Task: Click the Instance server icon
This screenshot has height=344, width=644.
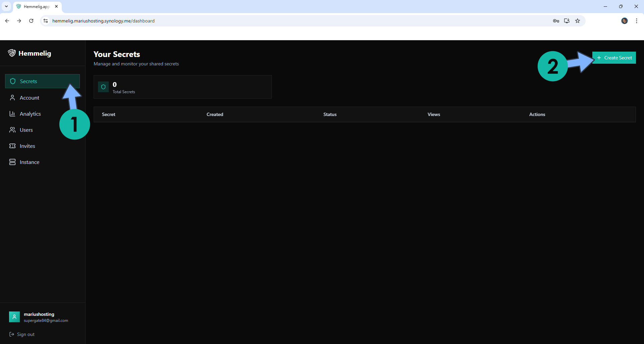Action: [x=12, y=162]
